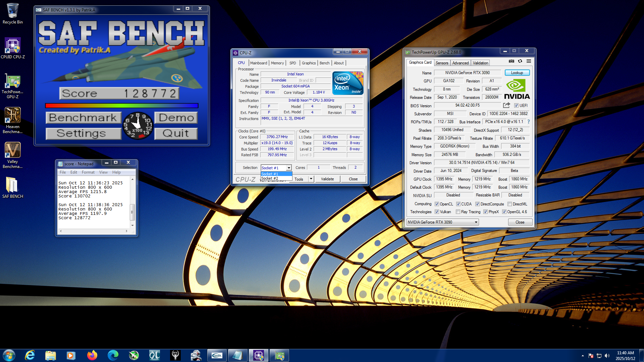Click the Notepad vertical scrollbar down arrow
The width and height of the screenshot is (644, 362).
coord(132,226)
